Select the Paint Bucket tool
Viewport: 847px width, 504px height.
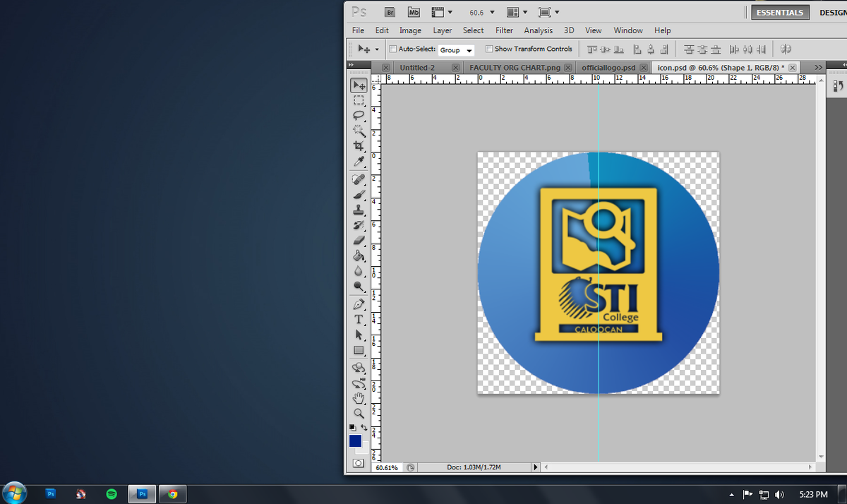pyautogui.click(x=359, y=256)
